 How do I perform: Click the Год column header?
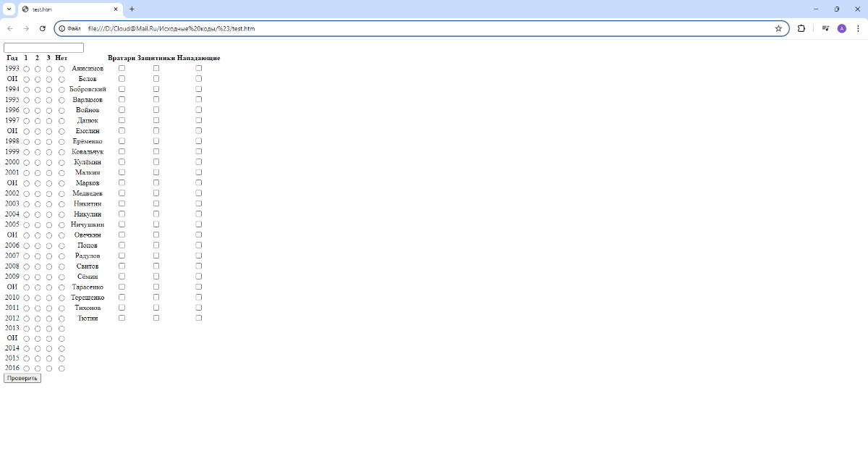(x=12, y=58)
